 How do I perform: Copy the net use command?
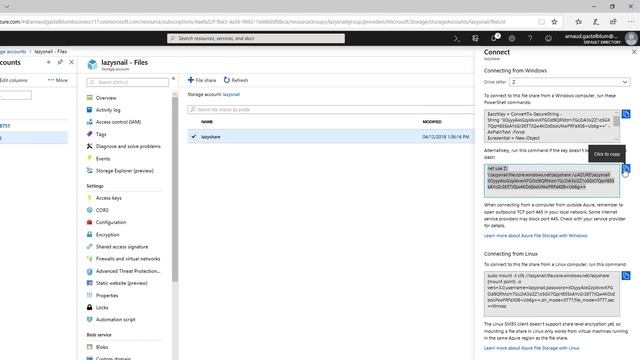click(626, 168)
